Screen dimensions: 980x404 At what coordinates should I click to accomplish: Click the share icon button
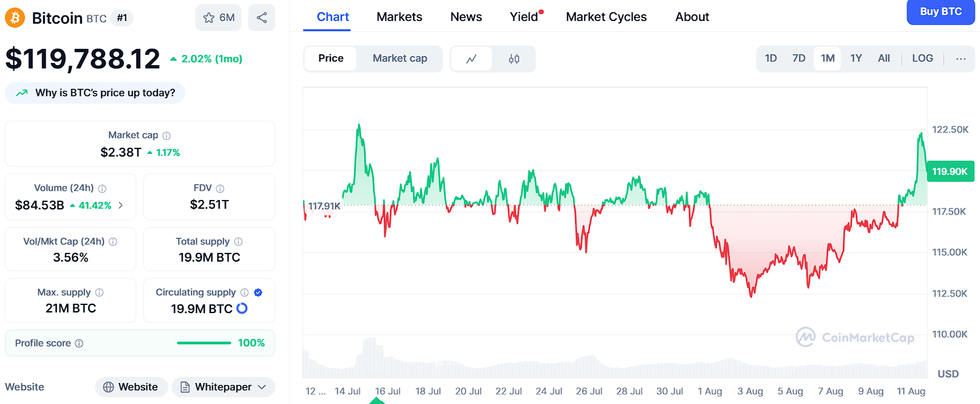click(262, 18)
